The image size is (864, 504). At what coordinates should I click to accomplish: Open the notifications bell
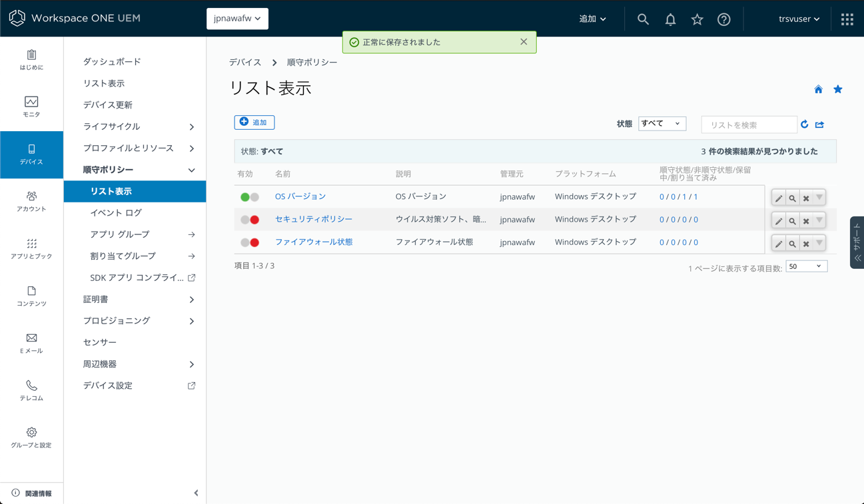pyautogui.click(x=670, y=19)
